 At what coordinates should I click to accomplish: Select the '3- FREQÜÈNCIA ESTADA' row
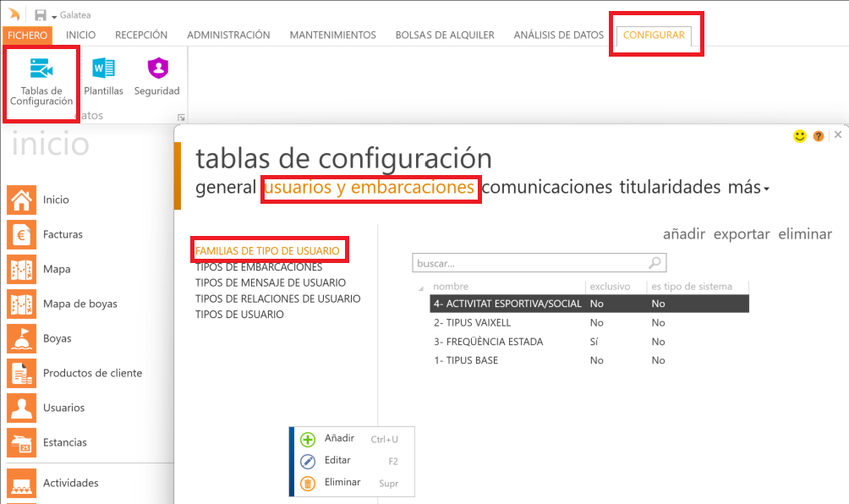click(489, 342)
